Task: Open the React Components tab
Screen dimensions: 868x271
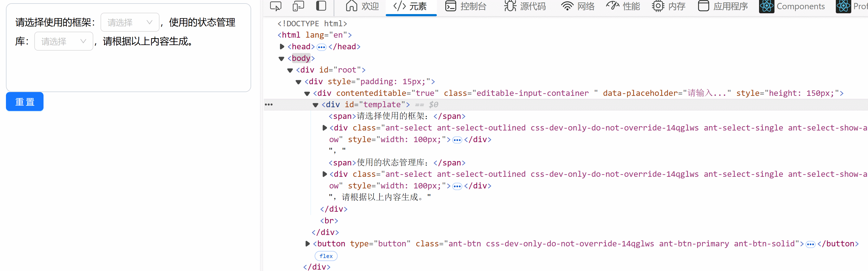Action: (x=792, y=6)
